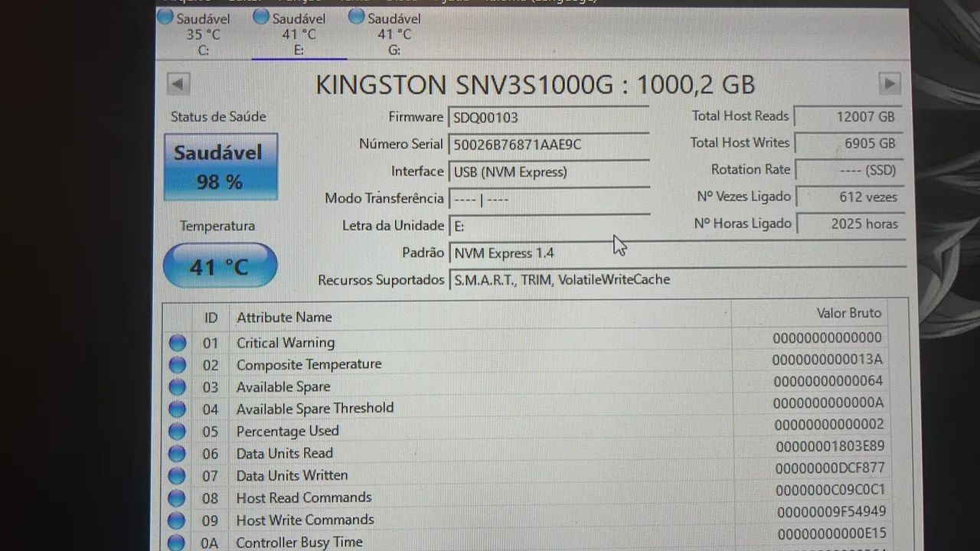980x551 pixels.
Task: Click the Letra da Unidade field E:
Action: [550, 227]
